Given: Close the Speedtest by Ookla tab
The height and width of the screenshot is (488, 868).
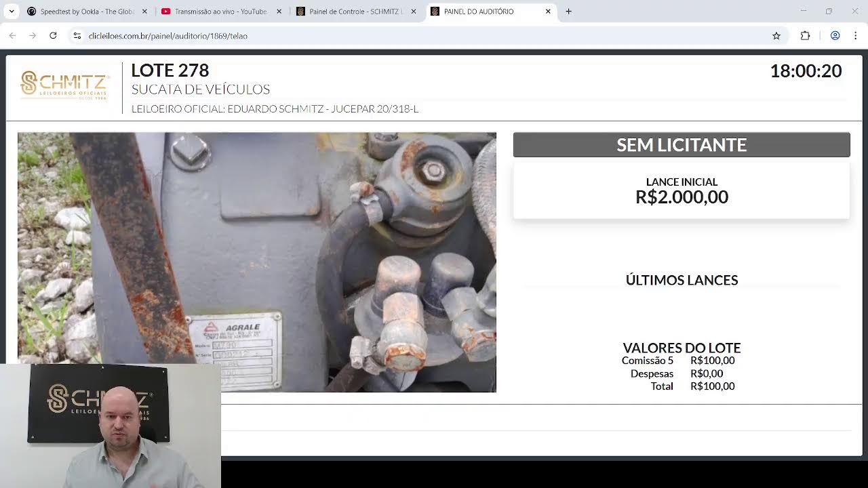Looking at the screenshot, I should (x=144, y=12).
